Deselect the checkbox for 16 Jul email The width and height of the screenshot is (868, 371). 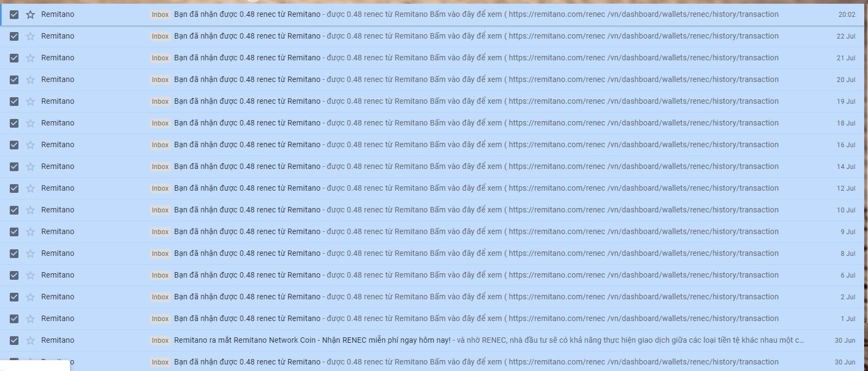pyautogui.click(x=14, y=145)
